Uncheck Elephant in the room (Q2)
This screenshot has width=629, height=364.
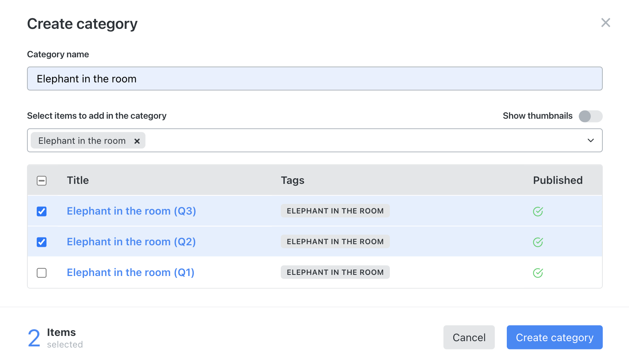(x=42, y=242)
